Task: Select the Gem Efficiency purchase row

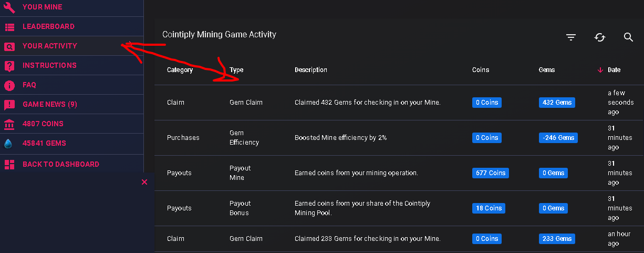Action: 367,138
